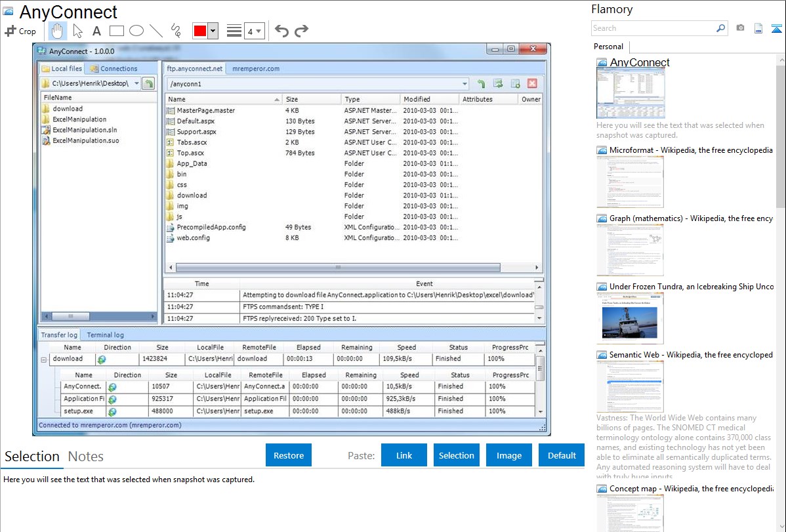Switch to the Notes tab
This screenshot has height=532, width=786.
[86, 457]
